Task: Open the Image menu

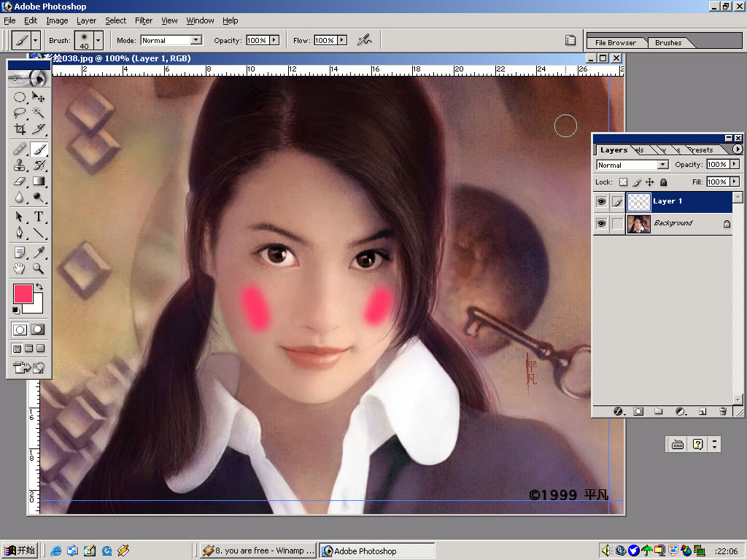Action: (x=57, y=20)
